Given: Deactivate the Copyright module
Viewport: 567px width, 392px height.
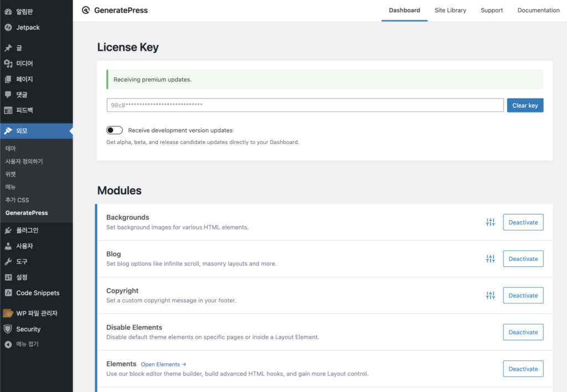Looking at the screenshot, I should tap(523, 296).
